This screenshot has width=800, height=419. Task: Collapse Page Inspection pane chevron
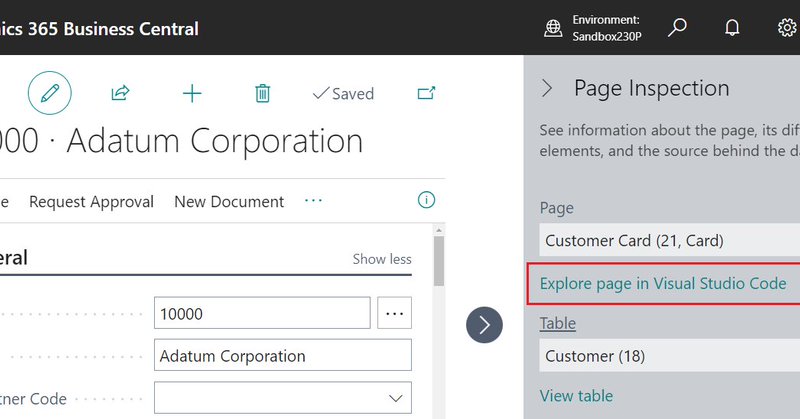tap(547, 88)
